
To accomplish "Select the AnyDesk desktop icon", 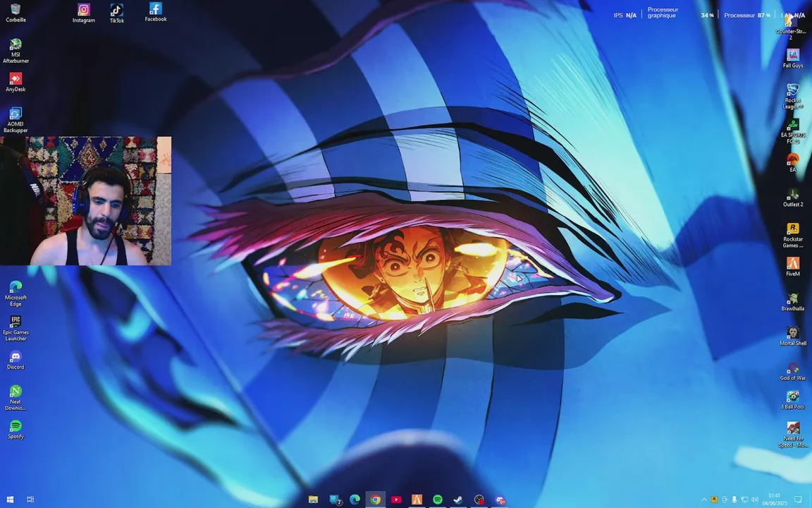I will (16, 83).
